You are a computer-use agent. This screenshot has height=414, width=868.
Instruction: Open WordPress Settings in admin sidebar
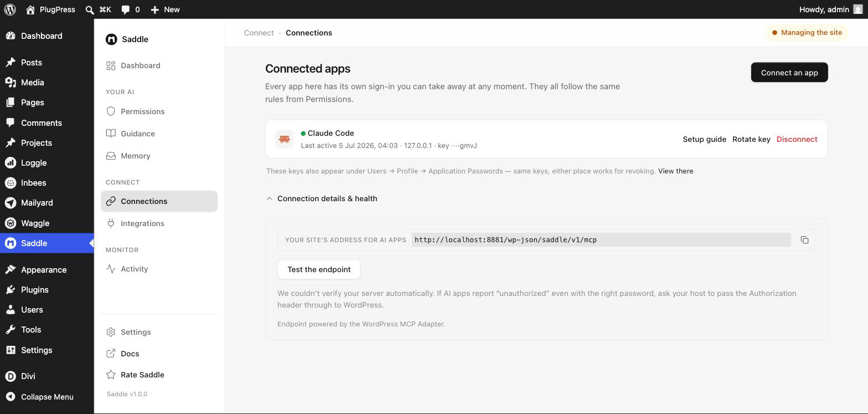[47, 350]
